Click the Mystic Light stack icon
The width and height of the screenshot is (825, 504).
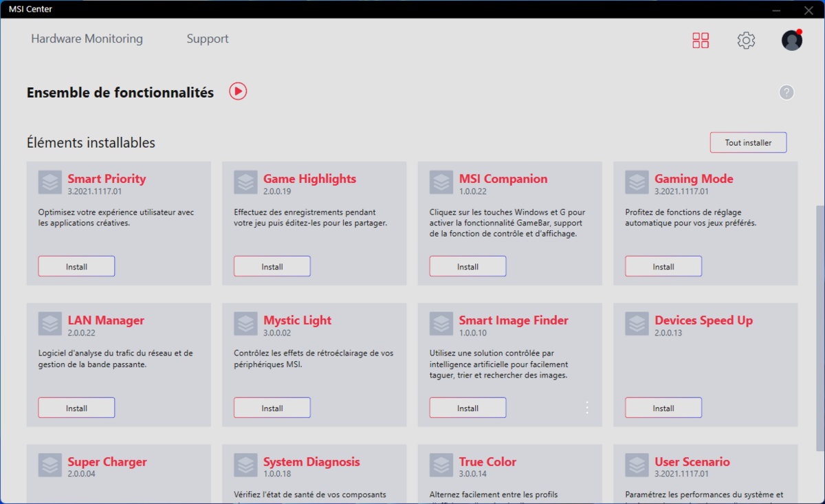pyautogui.click(x=245, y=324)
